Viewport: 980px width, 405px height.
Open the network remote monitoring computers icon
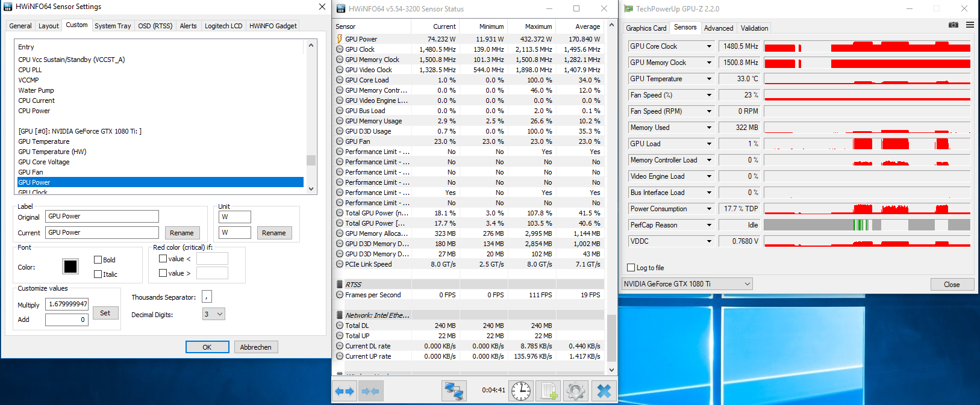[454, 391]
